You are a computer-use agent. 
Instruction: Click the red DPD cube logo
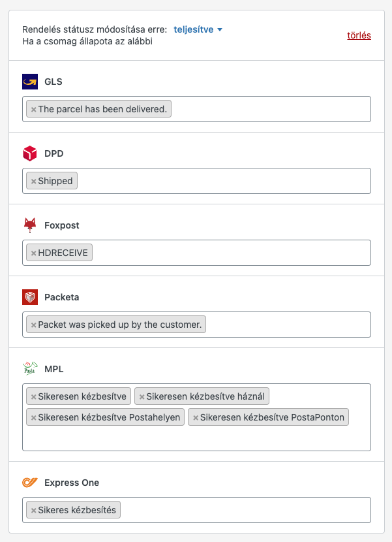(x=30, y=153)
